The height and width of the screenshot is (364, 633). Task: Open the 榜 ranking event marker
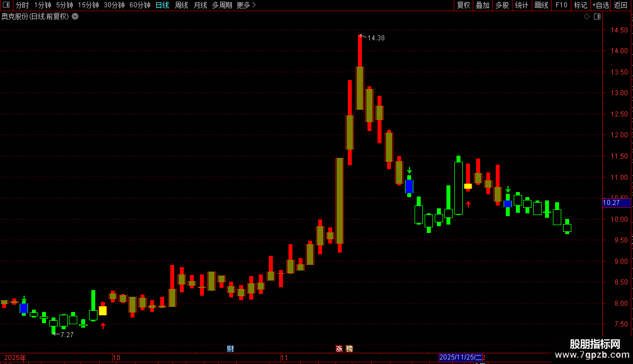[349, 349]
